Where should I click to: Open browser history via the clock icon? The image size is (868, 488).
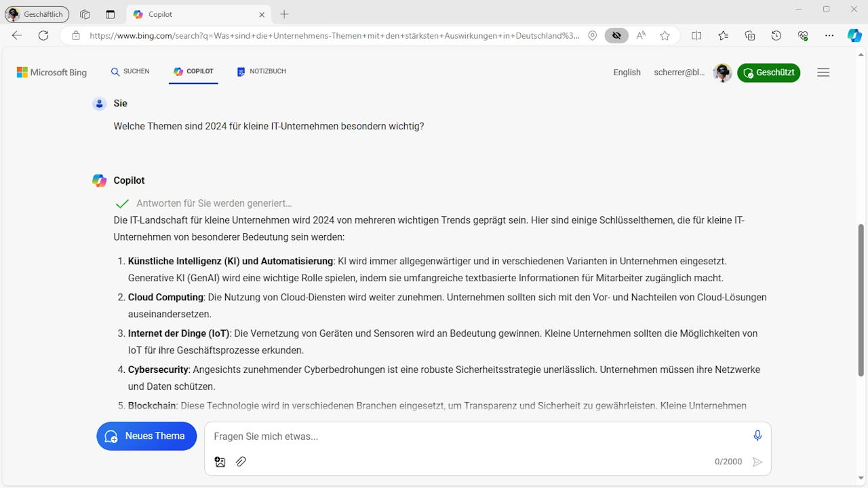pyautogui.click(x=776, y=35)
